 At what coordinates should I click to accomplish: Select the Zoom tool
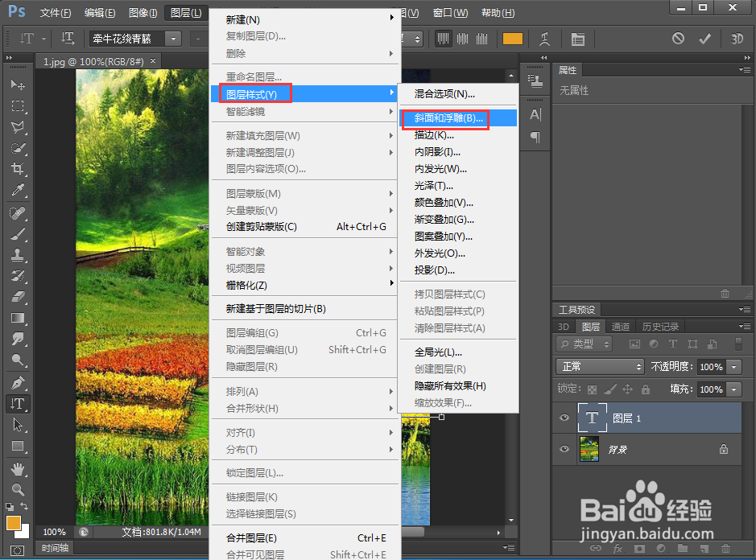(x=18, y=490)
